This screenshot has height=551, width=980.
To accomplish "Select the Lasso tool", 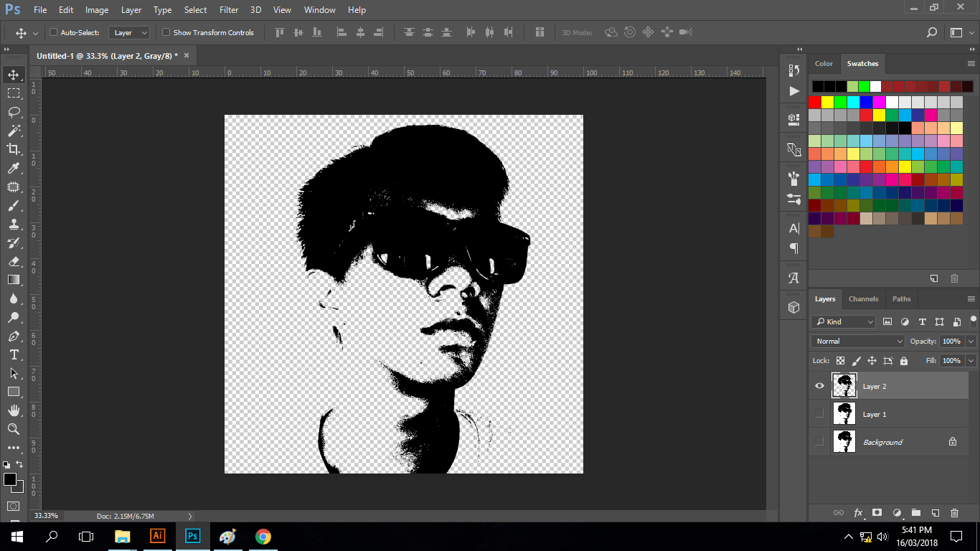I will [14, 112].
